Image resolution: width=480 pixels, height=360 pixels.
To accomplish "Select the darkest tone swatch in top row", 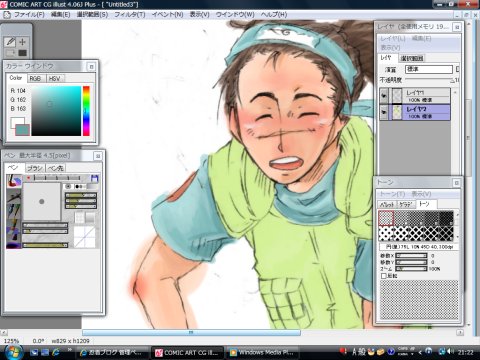I will tap(446, 218).
